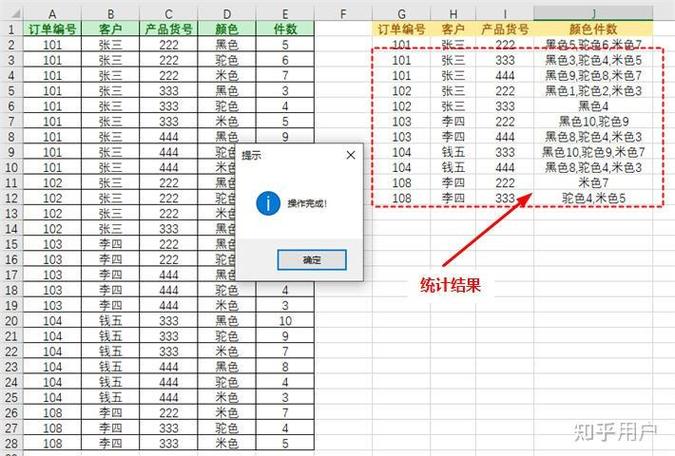Click cell I4 containing 444
Image resolution: width=675 pixels, height=456 pixels.
pos(505,76)
